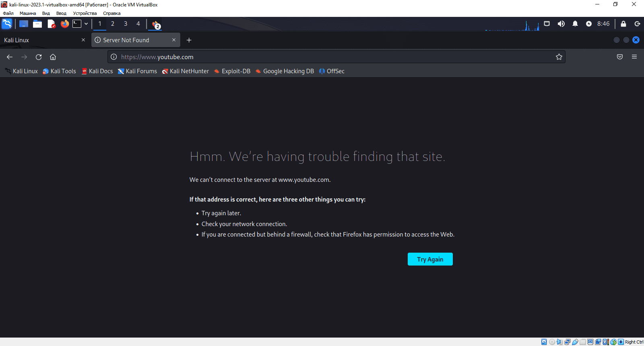Click the VirtualBox USB status icon
Viewport: 644px width, 346px height.
point(575,342)
